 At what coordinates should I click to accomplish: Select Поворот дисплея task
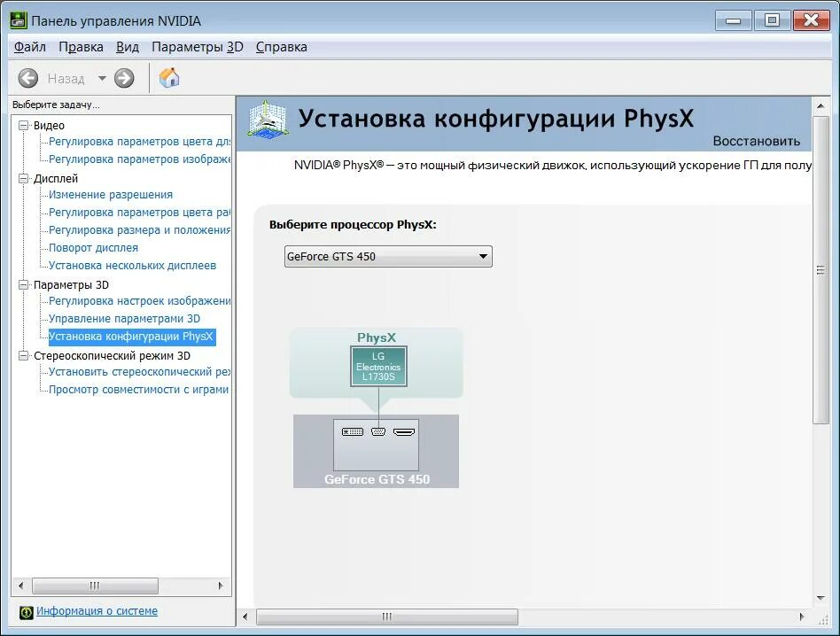[x=93, y=247]
